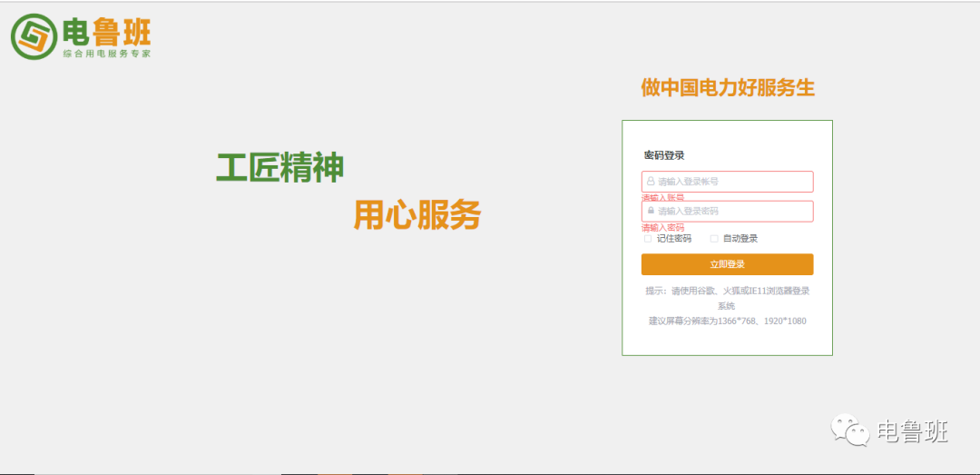Click the 做中国电力好服务生 slogan heading
Screen dimensions: 980x475
(728, 88)
